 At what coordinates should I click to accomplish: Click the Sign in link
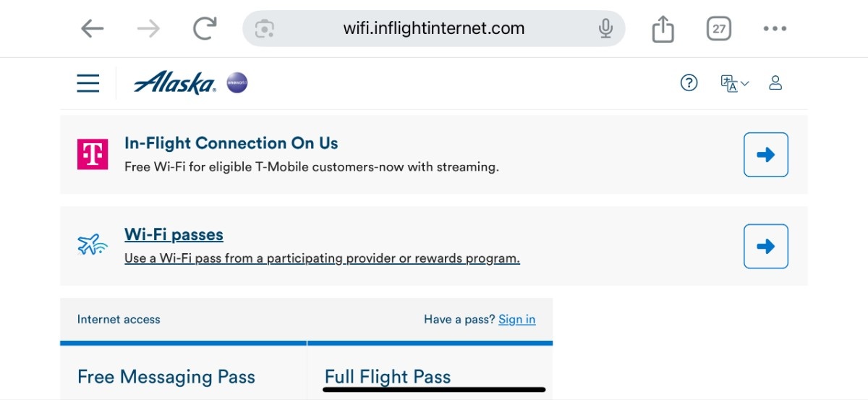point(517,320)
